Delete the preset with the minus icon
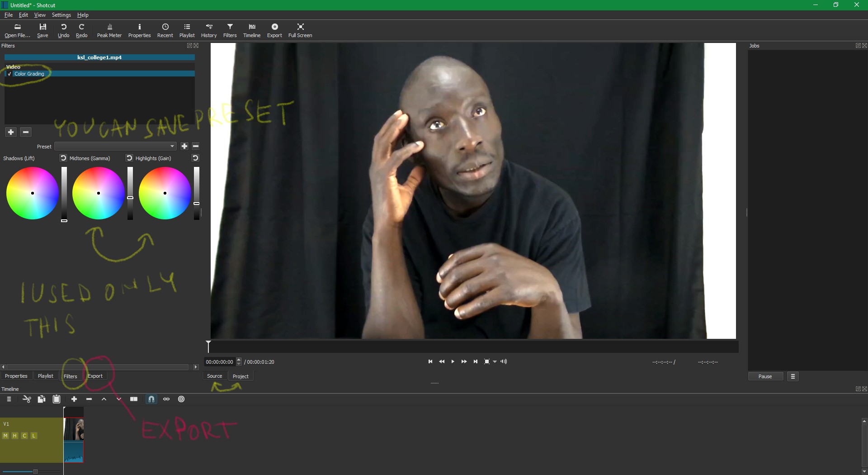 coord(196,146)
